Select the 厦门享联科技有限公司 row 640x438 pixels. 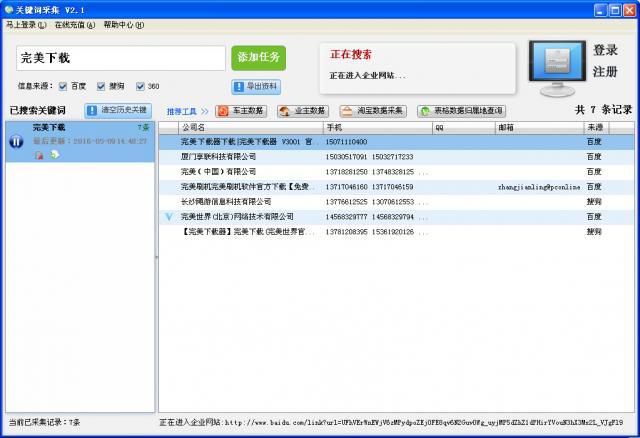pyautogui.click(x=397, y=157)
